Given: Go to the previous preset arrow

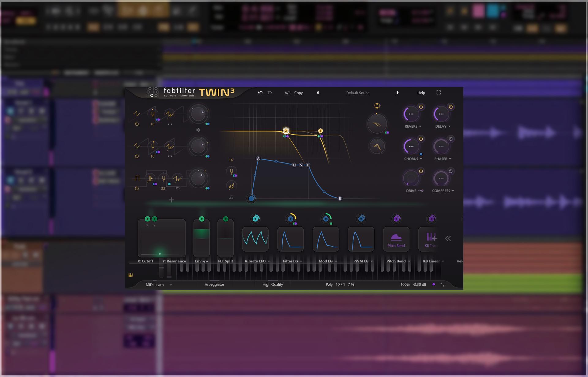Looking at the screenshot, I should pos(318,93).
